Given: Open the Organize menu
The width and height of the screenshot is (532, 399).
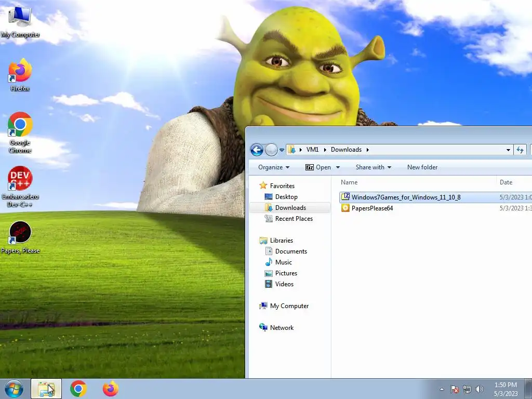Looking at the screenshot, I should (x=274, y=167).
